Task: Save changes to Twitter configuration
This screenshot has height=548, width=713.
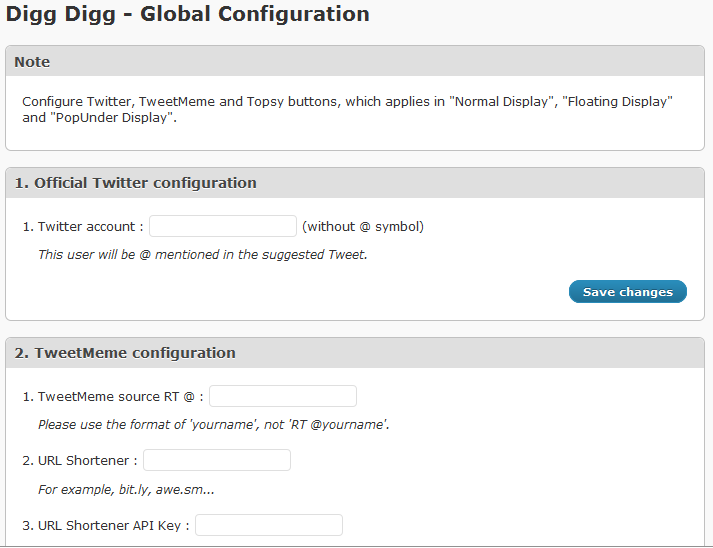Action: (628, 292)
